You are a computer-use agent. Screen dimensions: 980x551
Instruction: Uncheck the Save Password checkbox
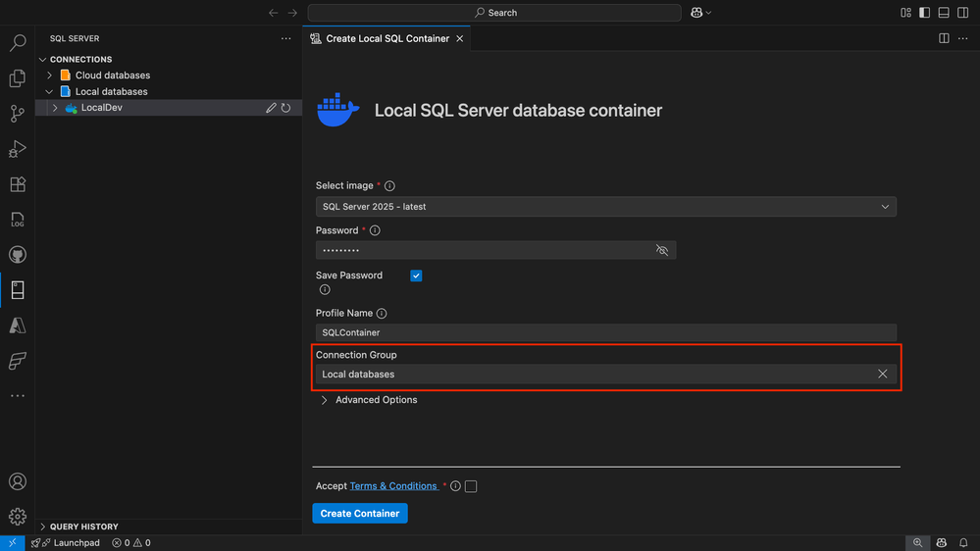coord(416,275)
